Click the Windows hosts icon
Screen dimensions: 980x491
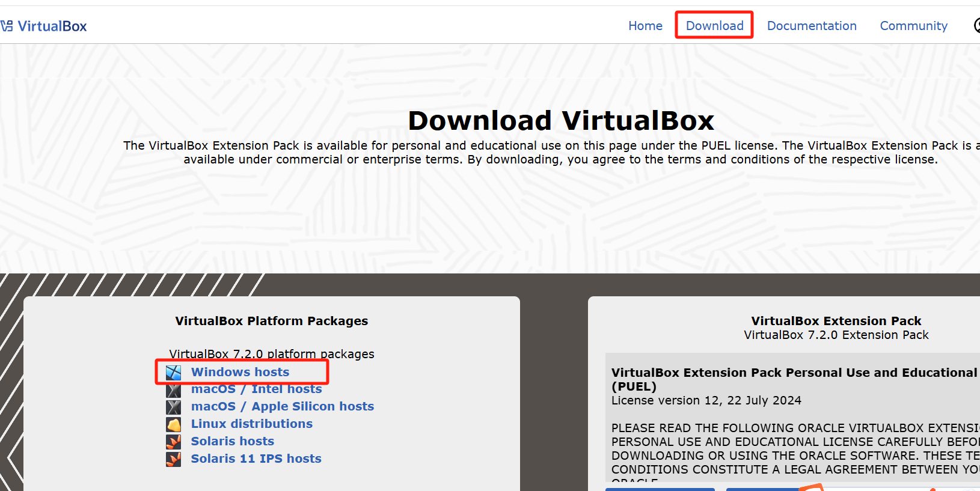pos(174,373)
